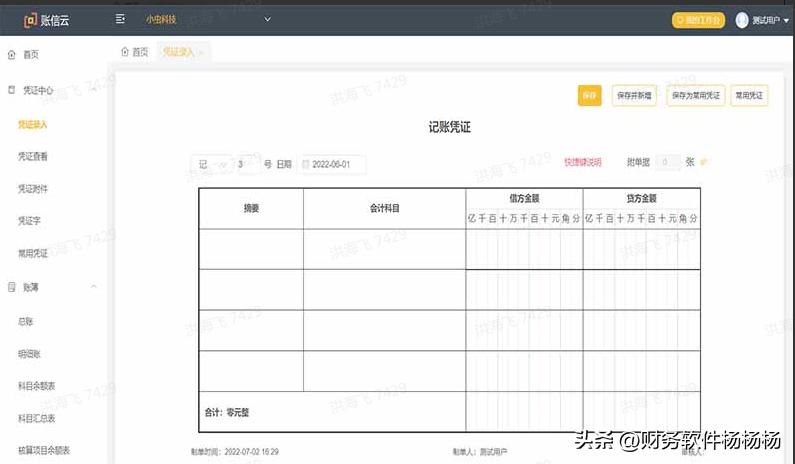This screenshot has height=464, width=795.
Task: Click the yellow attachment icon after 张
Action: click(703, 162)
